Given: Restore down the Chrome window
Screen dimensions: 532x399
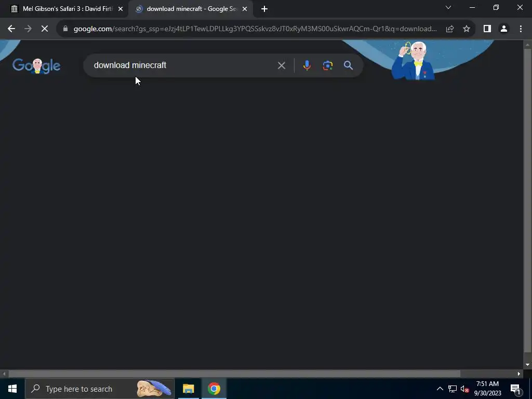Looking at the screenshot, I should (x=496, y=7).
